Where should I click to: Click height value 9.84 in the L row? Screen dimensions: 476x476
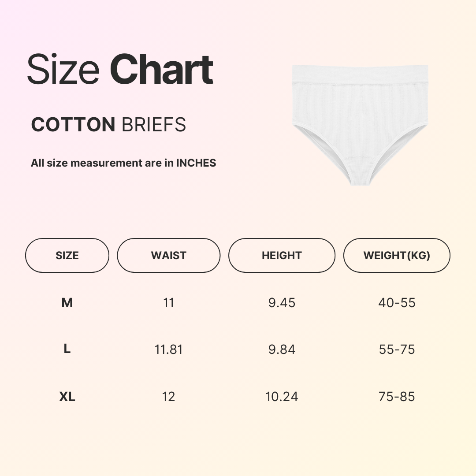coord(282,350)
